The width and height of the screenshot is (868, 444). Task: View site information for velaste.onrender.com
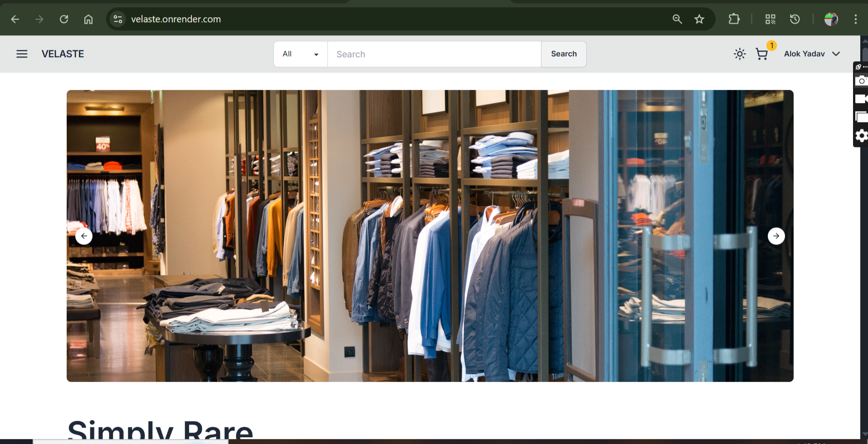tap(118, 19)
